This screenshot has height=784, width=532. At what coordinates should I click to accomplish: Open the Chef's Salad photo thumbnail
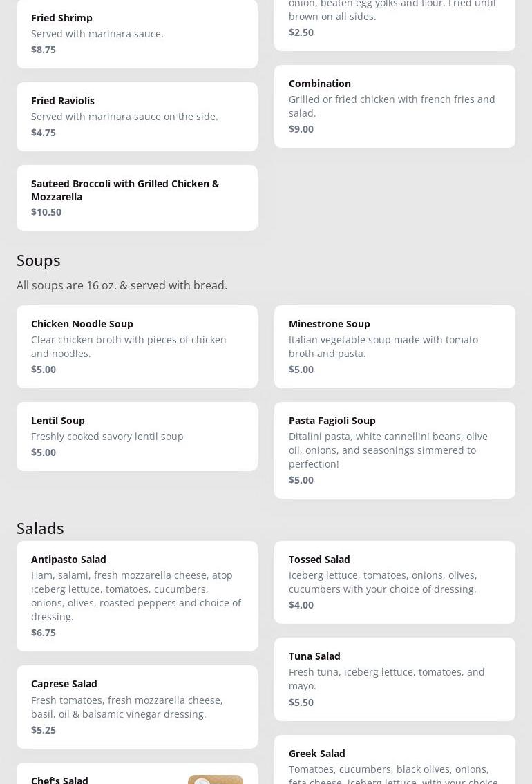point(215,780)
